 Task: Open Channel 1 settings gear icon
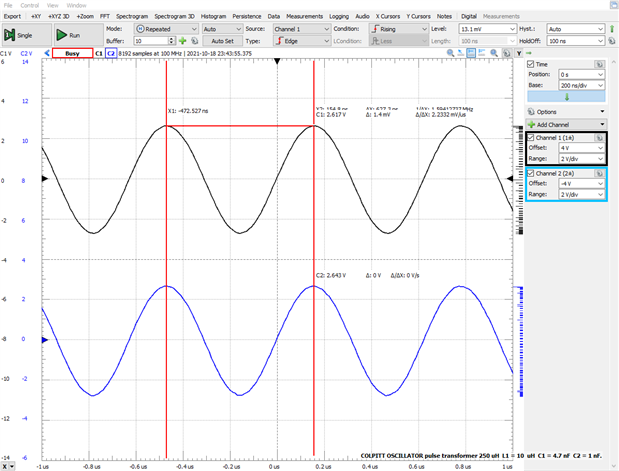tap(598, 137)
